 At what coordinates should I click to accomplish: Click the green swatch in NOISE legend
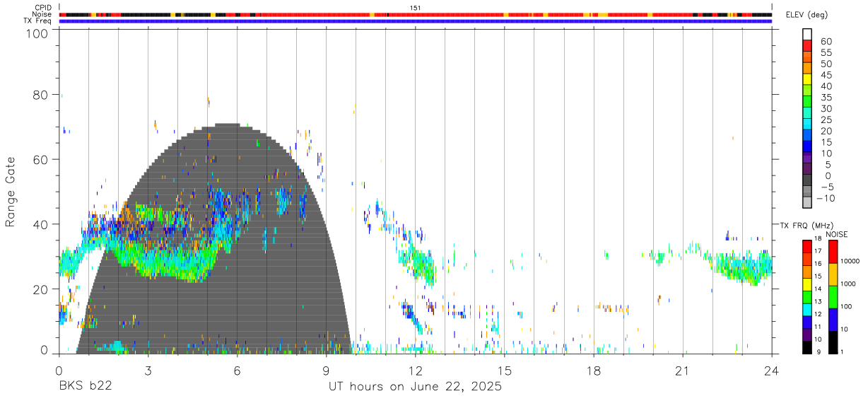(x=833, y=297)
